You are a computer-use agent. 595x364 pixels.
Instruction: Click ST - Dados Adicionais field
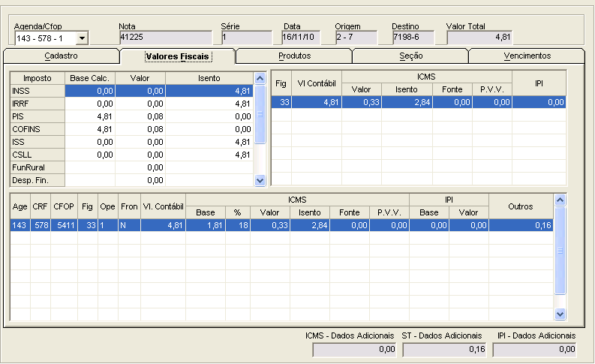444,350
